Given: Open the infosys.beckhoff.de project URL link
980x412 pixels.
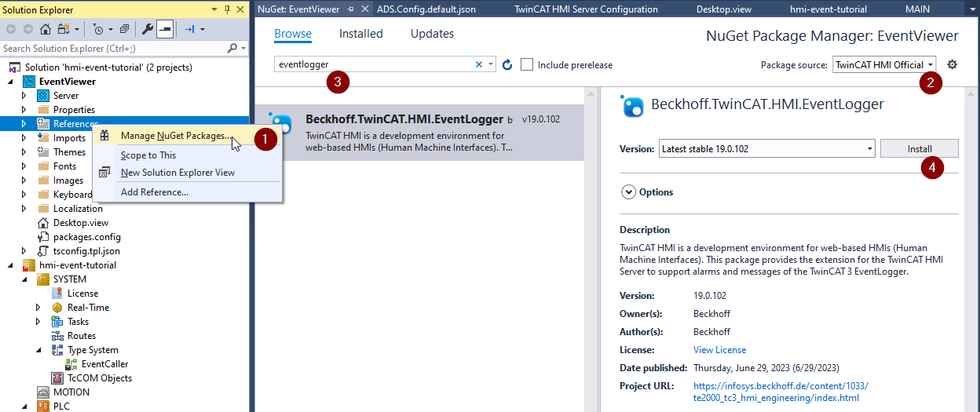Looking at the screenshot, I should tap(781, 392).
